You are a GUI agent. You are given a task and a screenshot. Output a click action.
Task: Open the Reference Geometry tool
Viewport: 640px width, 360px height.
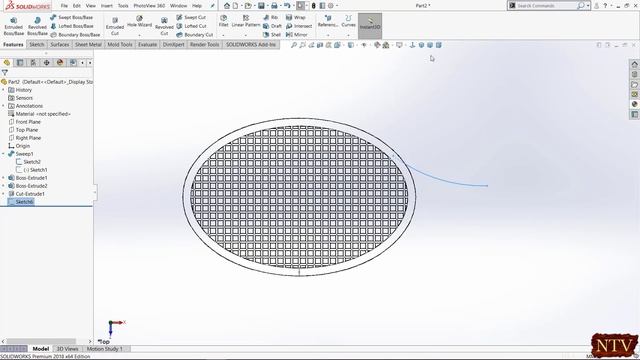pyautogui.click(x=328, y=22)
